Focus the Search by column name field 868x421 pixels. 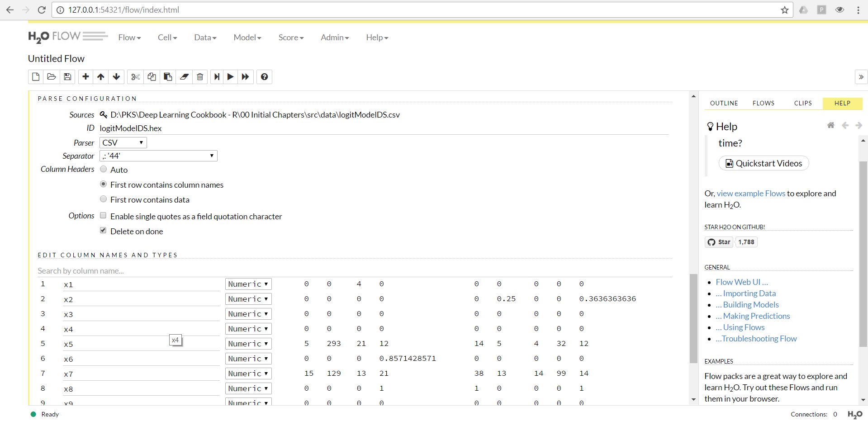click(355, 271)
